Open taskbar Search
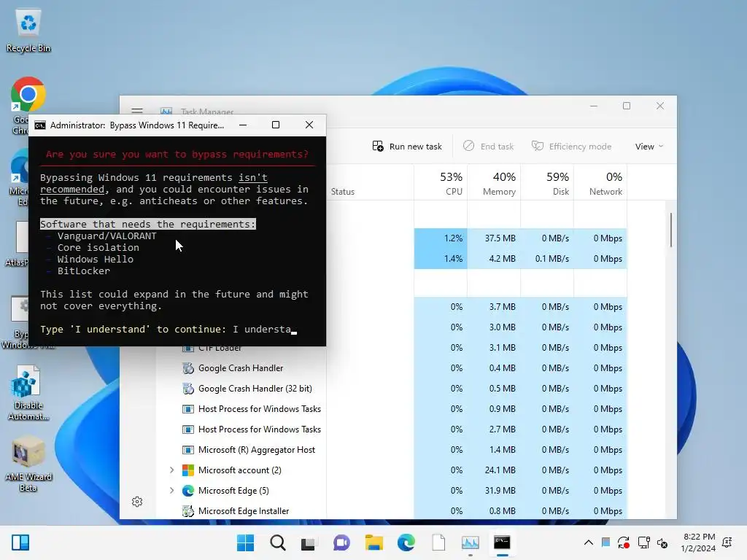 278,542
